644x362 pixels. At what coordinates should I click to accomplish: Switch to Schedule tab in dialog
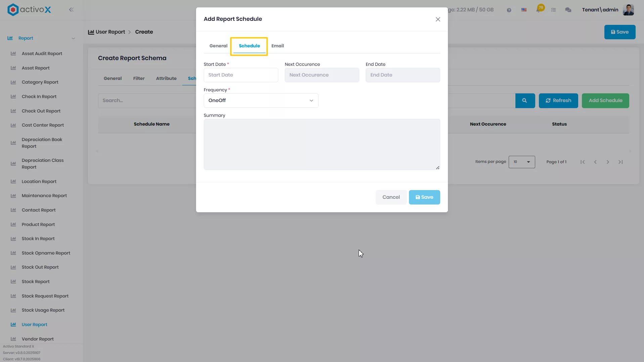coord(249,46)
